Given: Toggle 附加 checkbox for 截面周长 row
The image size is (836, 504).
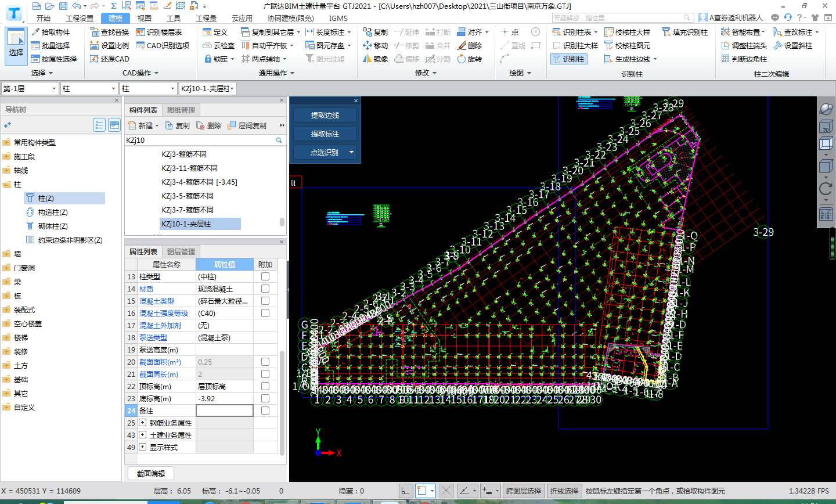Looking at the screenshot, I should pyautogui.click(x=265, y=374).
